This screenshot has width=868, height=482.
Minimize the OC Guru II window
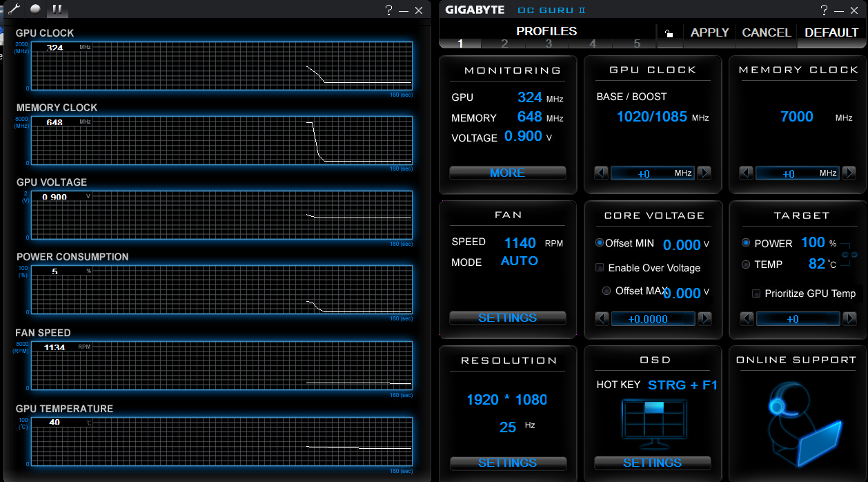click(840, 10)
